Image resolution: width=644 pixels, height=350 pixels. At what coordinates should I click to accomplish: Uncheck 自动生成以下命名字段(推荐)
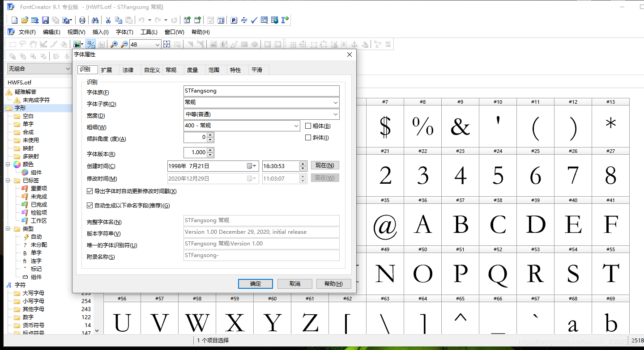pos(90,206)
